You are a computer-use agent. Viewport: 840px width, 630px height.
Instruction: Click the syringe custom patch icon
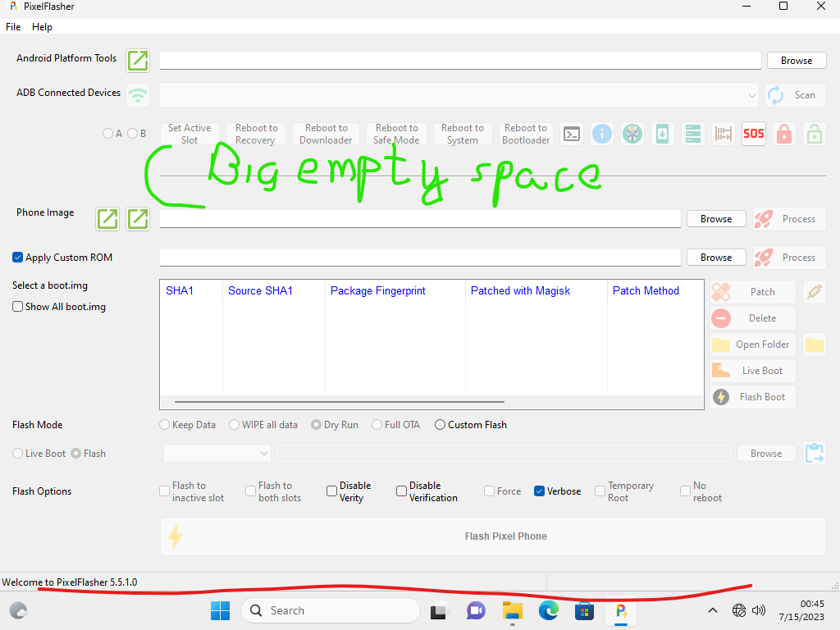coord(813,291)
